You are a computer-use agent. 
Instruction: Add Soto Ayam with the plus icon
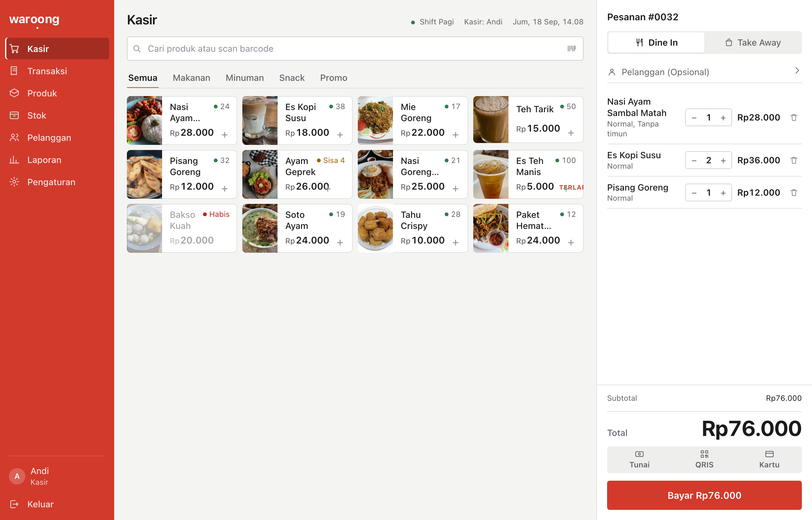pos(340,243)
